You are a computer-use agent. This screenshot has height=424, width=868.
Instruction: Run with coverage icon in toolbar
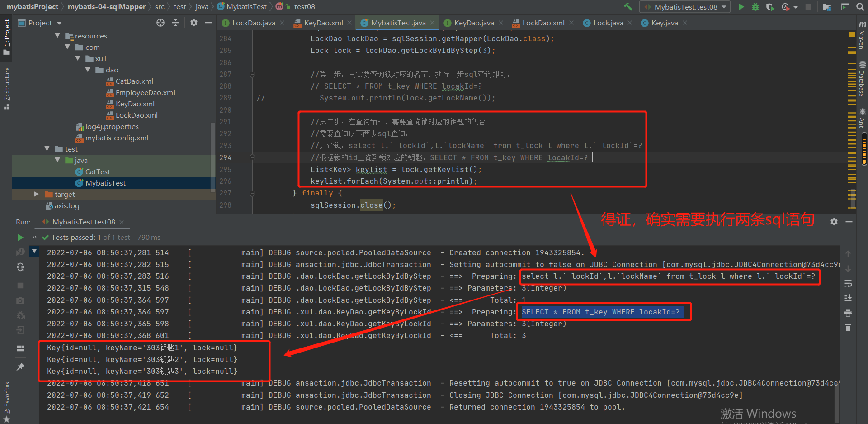click(x=770, y=7)
